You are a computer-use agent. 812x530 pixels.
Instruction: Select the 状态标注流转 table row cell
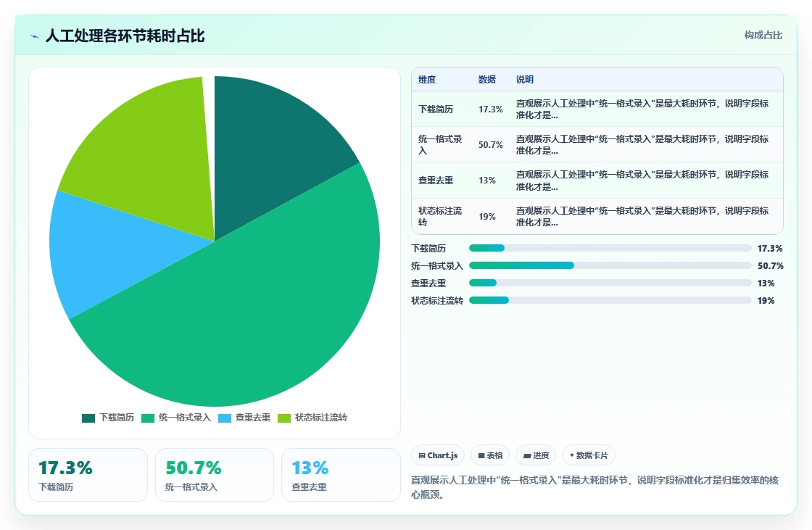[440, 216]
